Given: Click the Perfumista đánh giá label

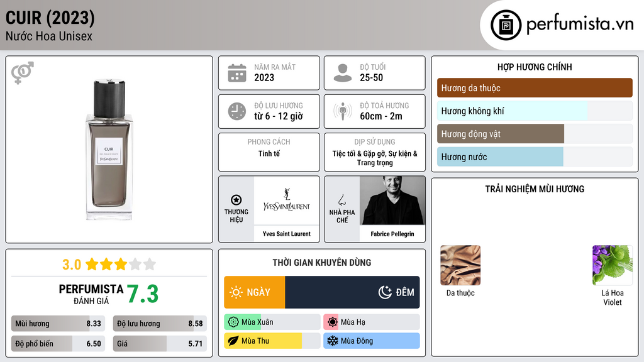Looking at the screenshot, I should 91,294.
